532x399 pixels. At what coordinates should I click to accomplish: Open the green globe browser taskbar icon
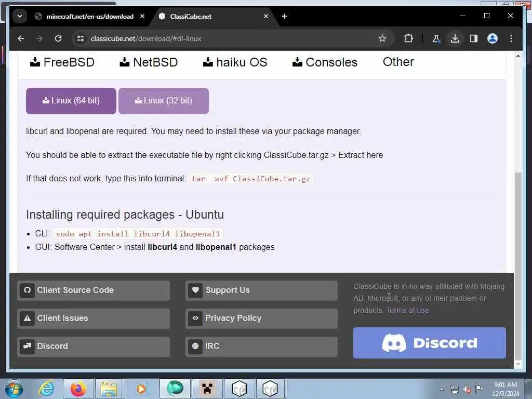(175, 389)
